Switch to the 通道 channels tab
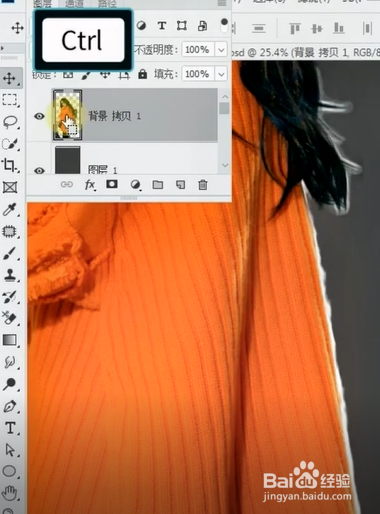This screenshot has width=380, height=514. 74,3
